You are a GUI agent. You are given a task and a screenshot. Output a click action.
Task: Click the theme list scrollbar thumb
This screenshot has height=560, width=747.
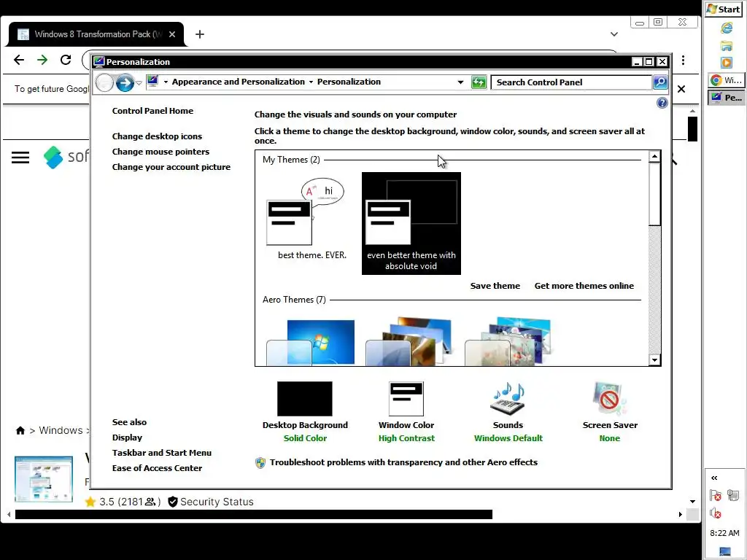(x=654, y=194)
